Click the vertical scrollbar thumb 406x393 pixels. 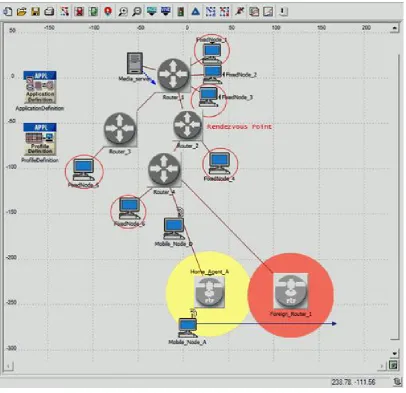tap(394, 197)
